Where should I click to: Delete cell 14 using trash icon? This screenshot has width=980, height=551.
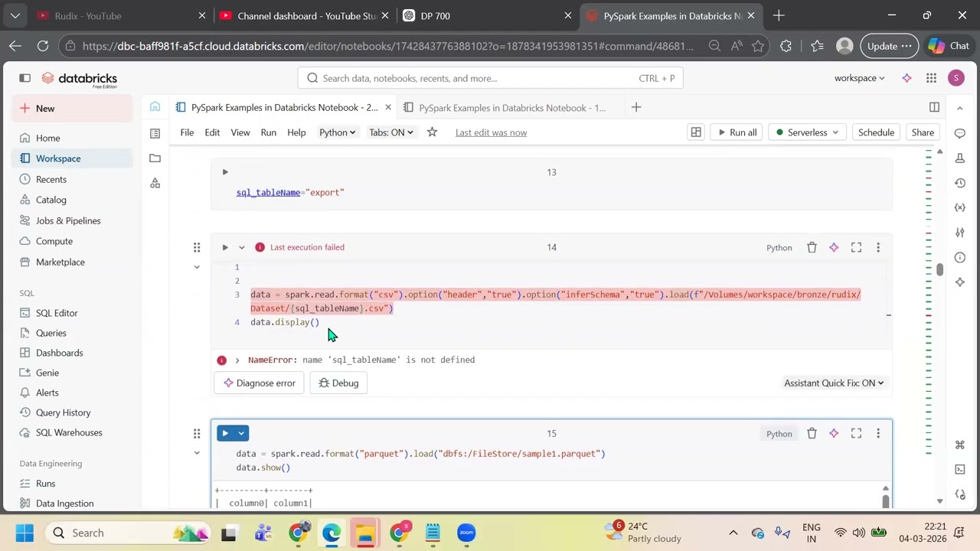coord(812,247)
